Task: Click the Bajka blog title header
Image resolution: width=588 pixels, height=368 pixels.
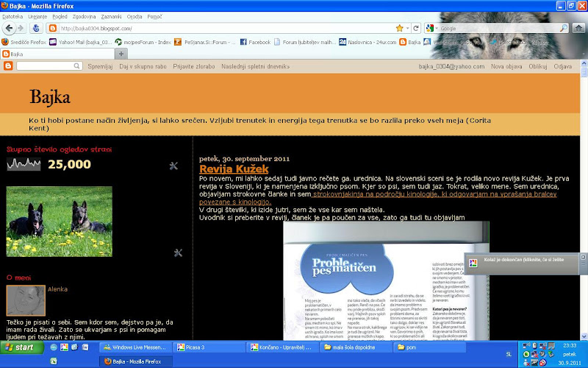Action: point(50,97)
